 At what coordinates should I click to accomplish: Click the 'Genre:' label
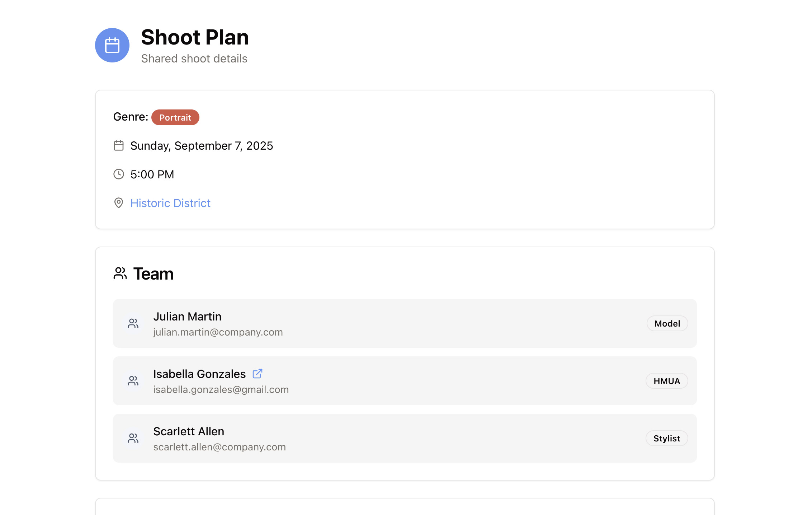[x=131, y=117]
